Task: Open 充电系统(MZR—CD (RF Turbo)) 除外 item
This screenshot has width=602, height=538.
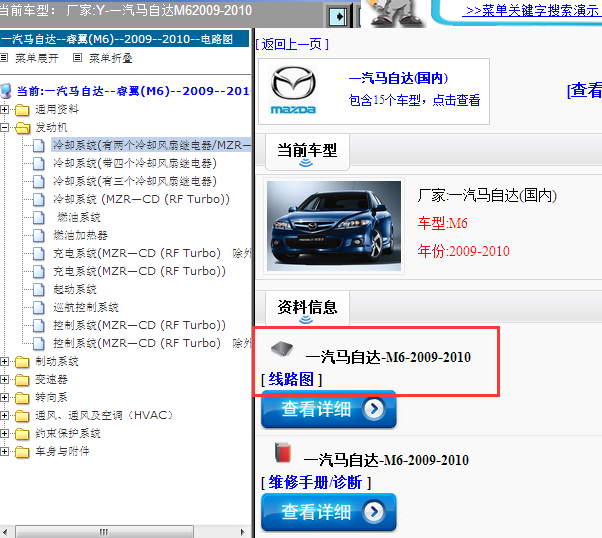Action: click(152, 253)
